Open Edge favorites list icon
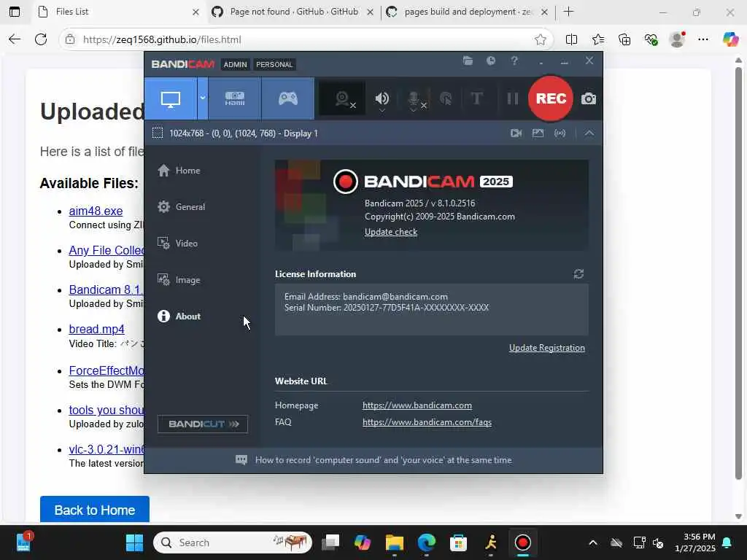The height and width of the screenshot is (560, 747). 598,39
